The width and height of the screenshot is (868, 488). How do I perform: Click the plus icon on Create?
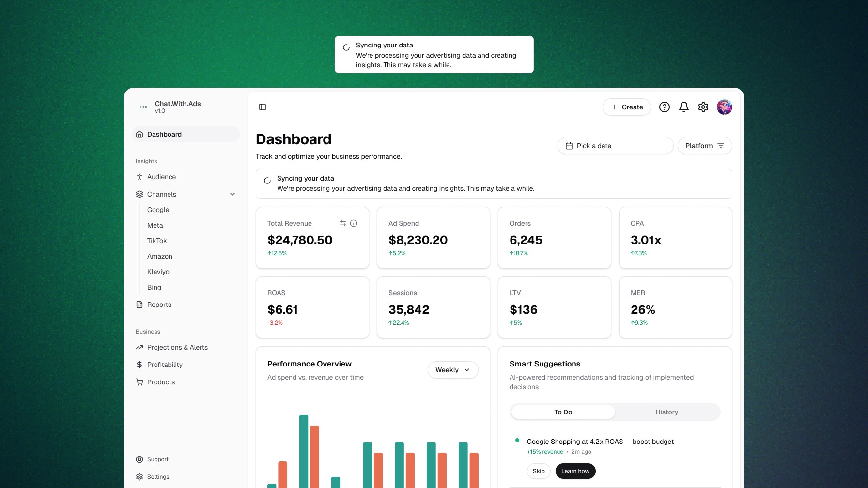(x=614, y=107)
